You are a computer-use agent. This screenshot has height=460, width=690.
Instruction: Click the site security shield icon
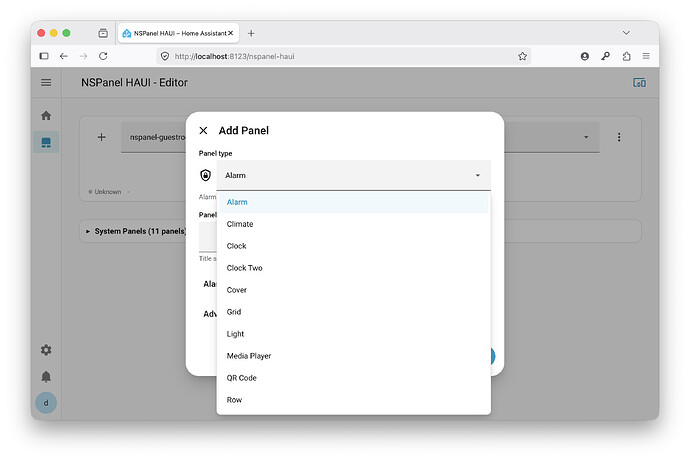tap(165, 56)
